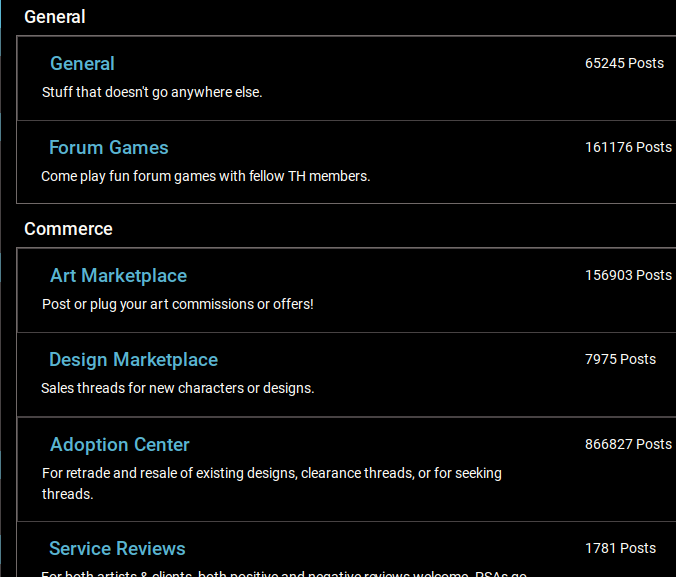The image size is (676, 577).
Task: Select the 1781 Posts count
Action: [x=620, y=548]
